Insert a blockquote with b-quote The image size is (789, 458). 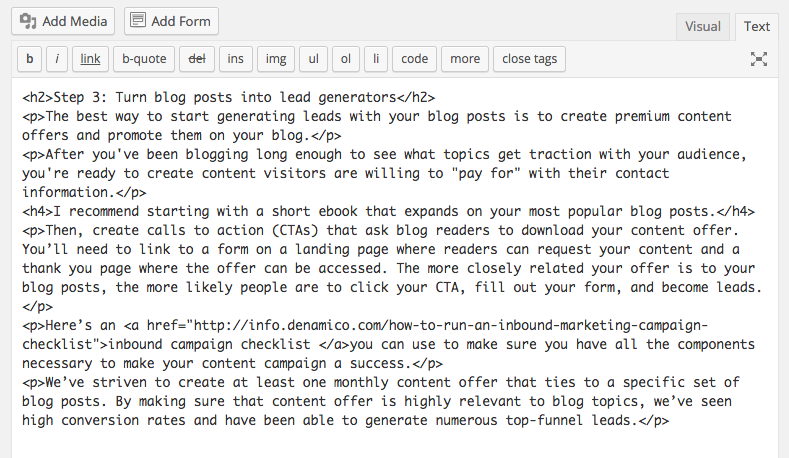pyautogui.click(x=144, y=59)
